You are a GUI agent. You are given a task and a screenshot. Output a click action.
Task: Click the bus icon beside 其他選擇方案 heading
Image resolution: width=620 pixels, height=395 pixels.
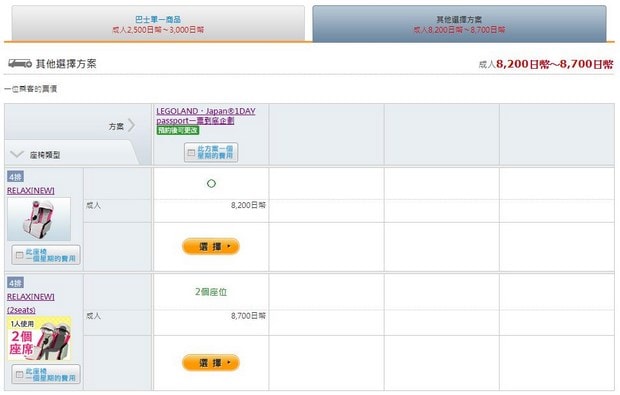click(20, 63)
